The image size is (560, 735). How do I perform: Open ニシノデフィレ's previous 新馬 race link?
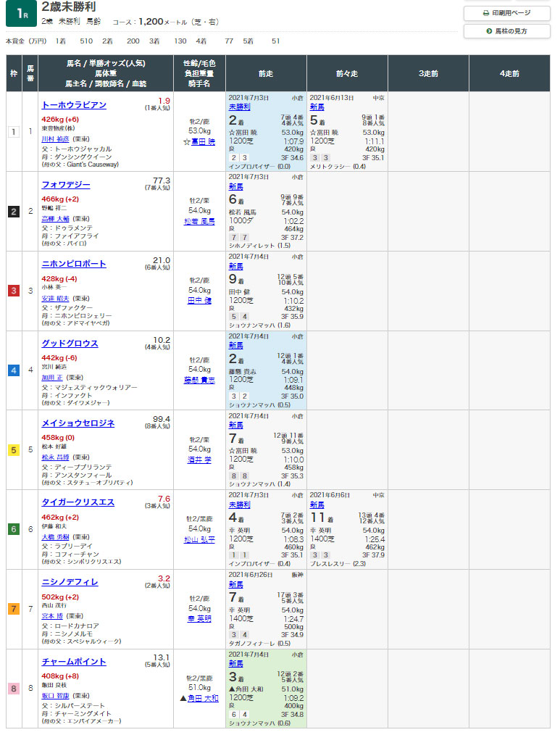point(236,584)
